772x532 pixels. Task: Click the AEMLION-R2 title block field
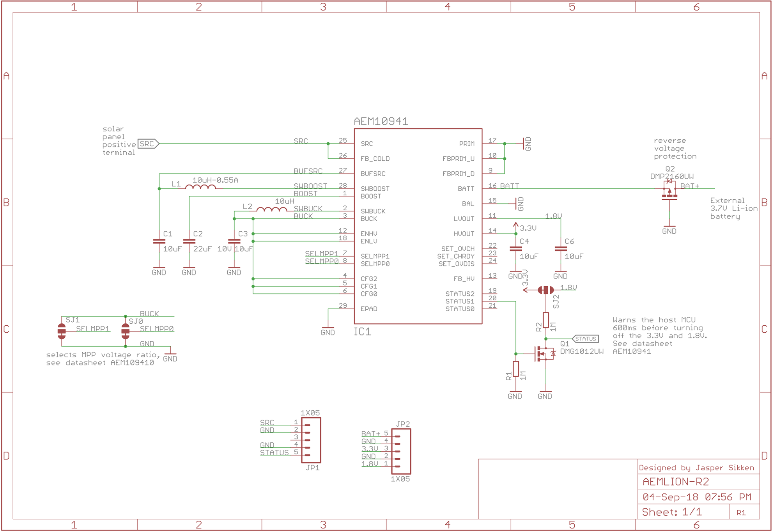[x=675, y=482]
